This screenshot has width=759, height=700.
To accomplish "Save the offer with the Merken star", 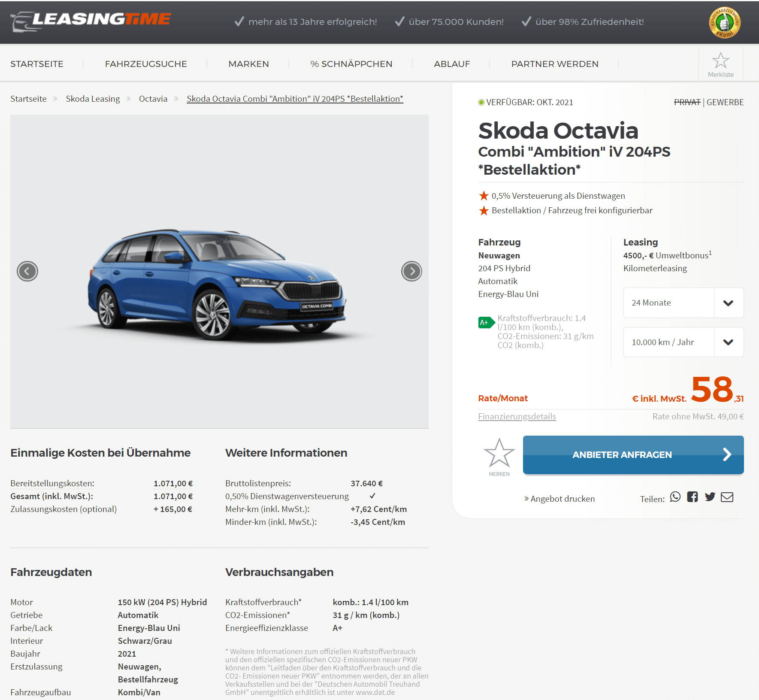I will (x=499, y=457).
